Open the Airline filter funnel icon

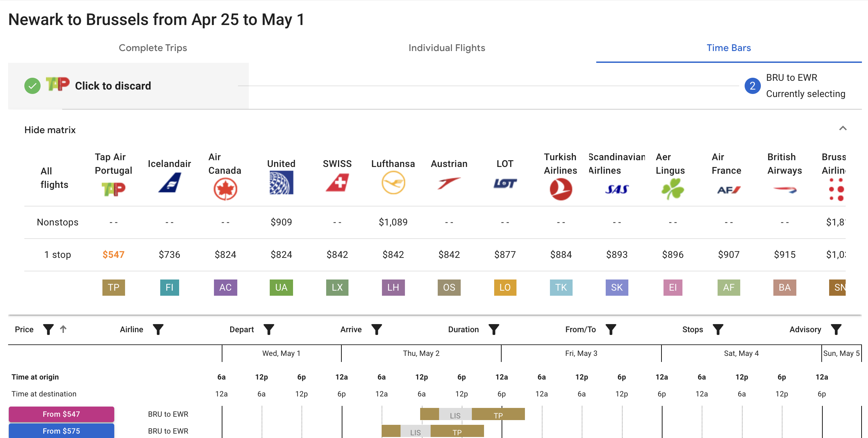tap(158, 329)
